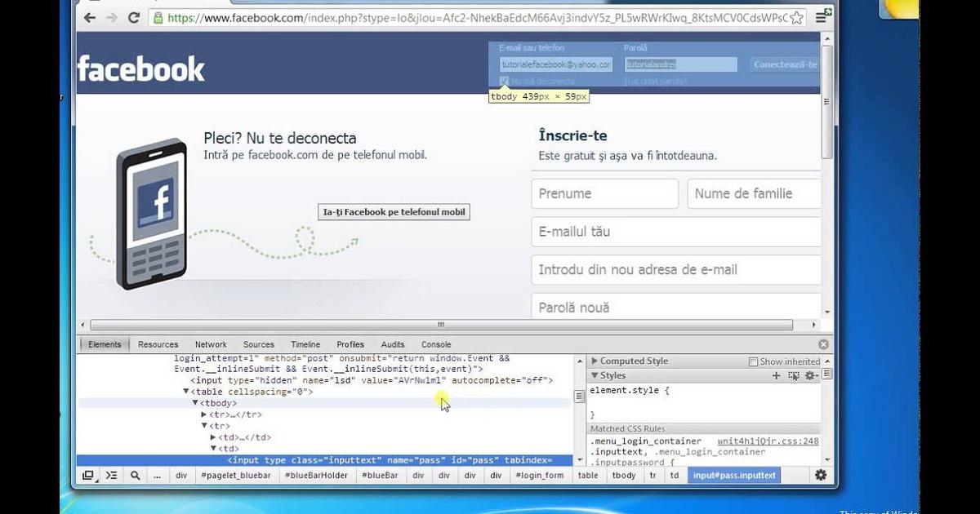Click the Prenume input field
The width and height of the screenshot is (980, 514).
pyautogui.click(x=604, y=193)
